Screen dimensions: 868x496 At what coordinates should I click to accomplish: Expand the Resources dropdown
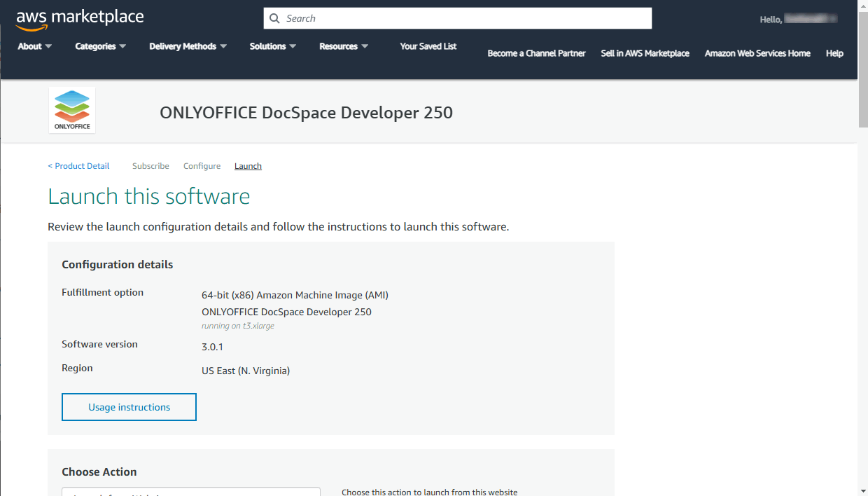point(343,46)
